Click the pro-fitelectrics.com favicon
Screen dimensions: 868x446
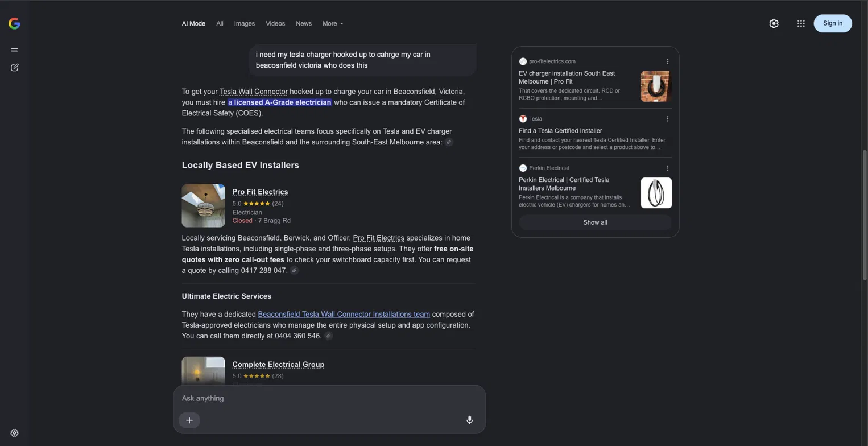[523, 61]
